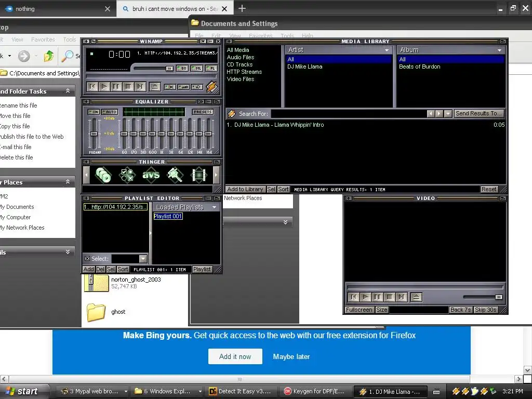
Task: Open Thinger media library discs icon
Action: [103, 175]
